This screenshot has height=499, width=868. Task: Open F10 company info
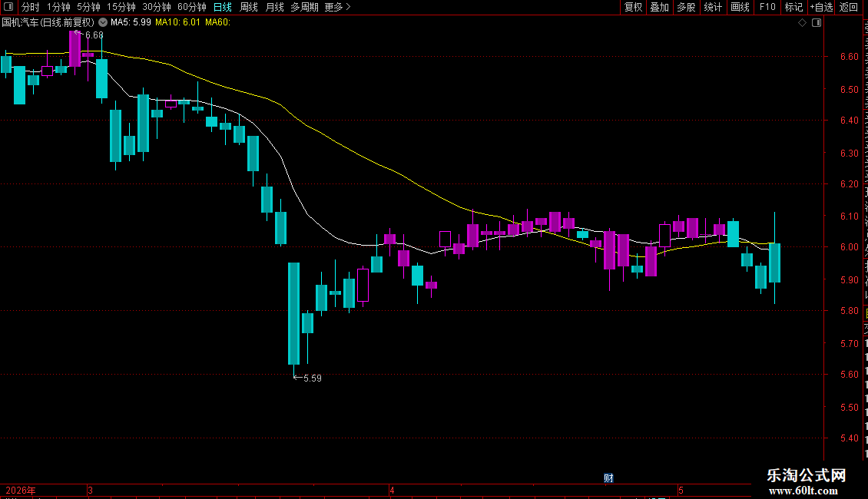[x=767, y=7]
